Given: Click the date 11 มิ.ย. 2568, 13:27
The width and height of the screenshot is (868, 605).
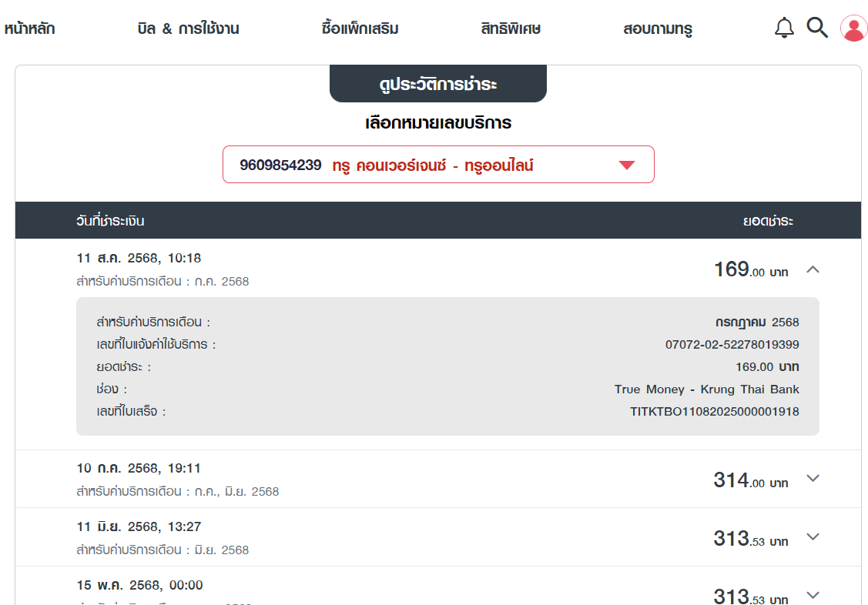Looking at the screenshot, I should 139,527.
